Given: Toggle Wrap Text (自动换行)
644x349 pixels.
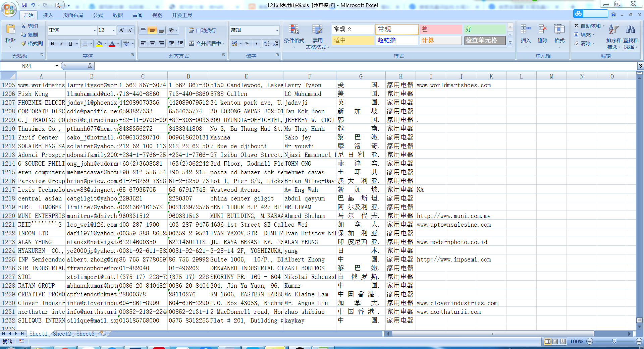Looking at the screenshot, I should [203, 30].
